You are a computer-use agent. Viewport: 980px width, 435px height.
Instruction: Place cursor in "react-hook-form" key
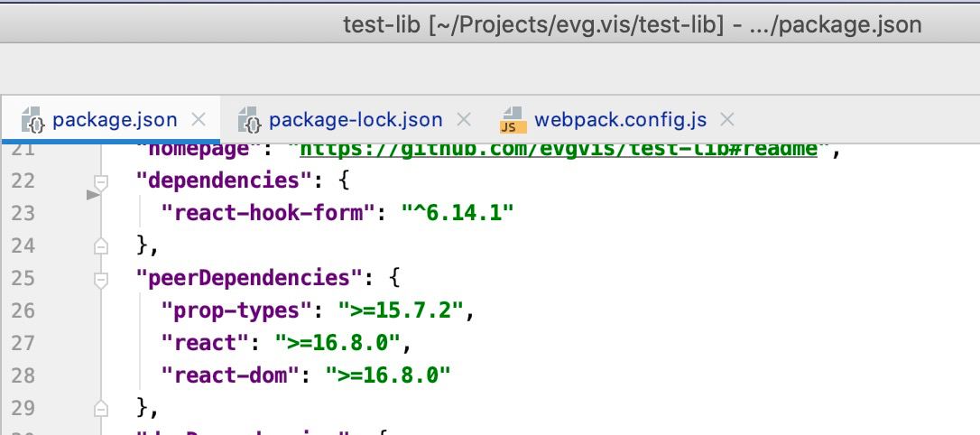click(x=267, y=213)
